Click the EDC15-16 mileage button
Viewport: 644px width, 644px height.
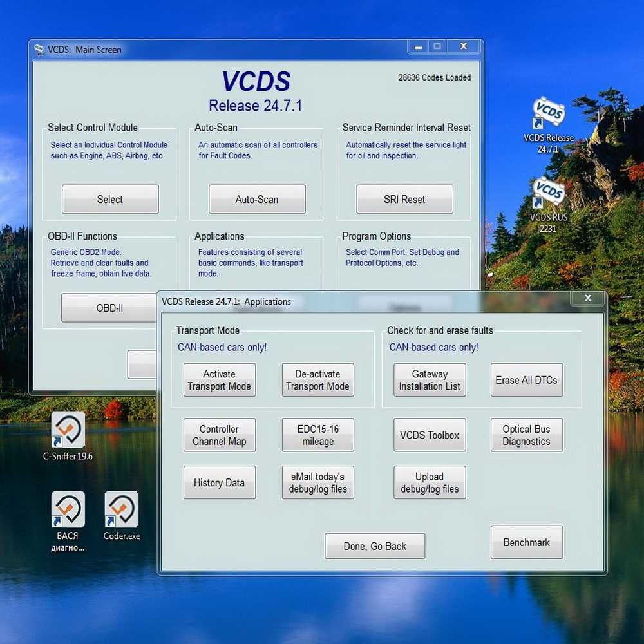click(318, 435)
